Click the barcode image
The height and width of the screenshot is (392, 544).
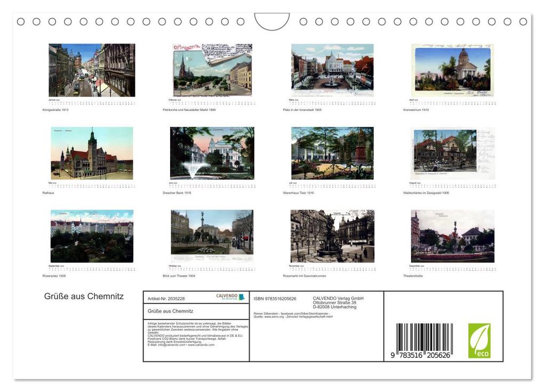point(425,341)
